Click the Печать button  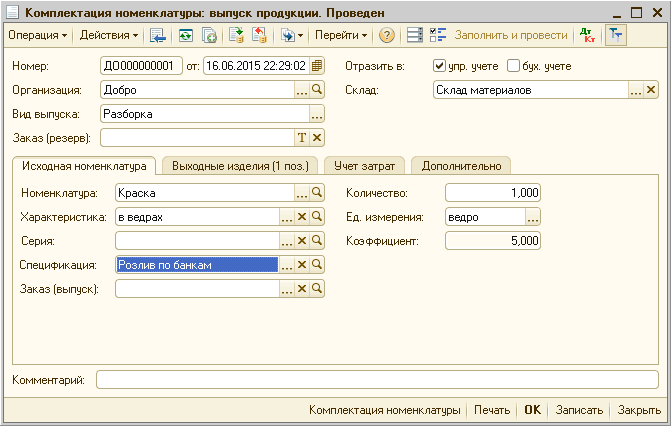pyautogui.click(x=492, y=410)
